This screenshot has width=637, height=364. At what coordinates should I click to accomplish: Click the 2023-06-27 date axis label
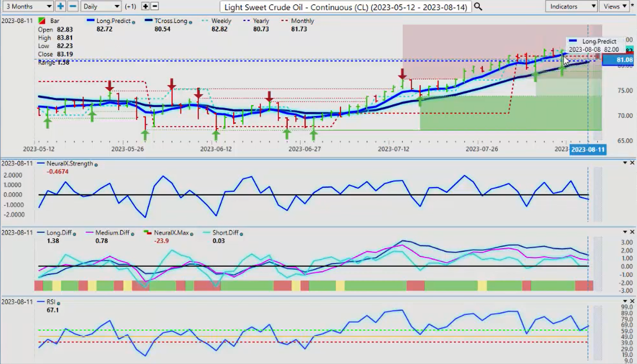pos(304,149)
